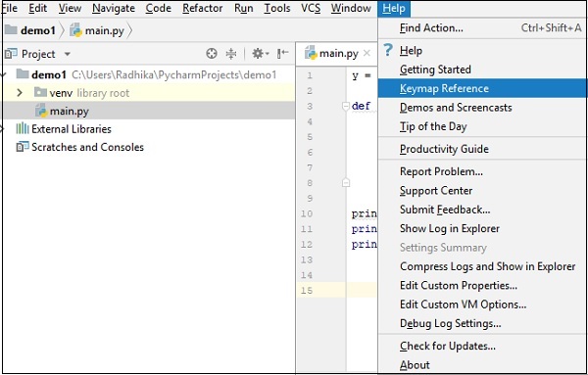Open the Productivity Guide
588x375 pixels.
482,149
